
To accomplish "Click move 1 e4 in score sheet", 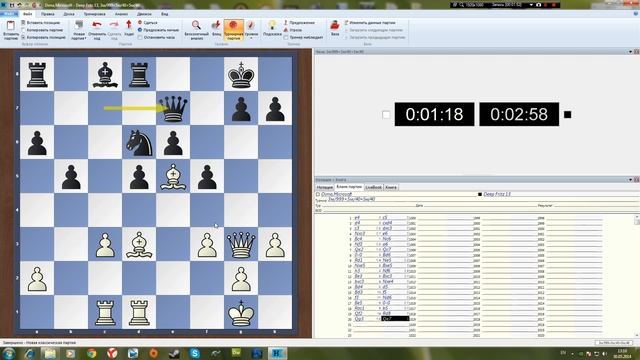I will (x=357, y=218).
